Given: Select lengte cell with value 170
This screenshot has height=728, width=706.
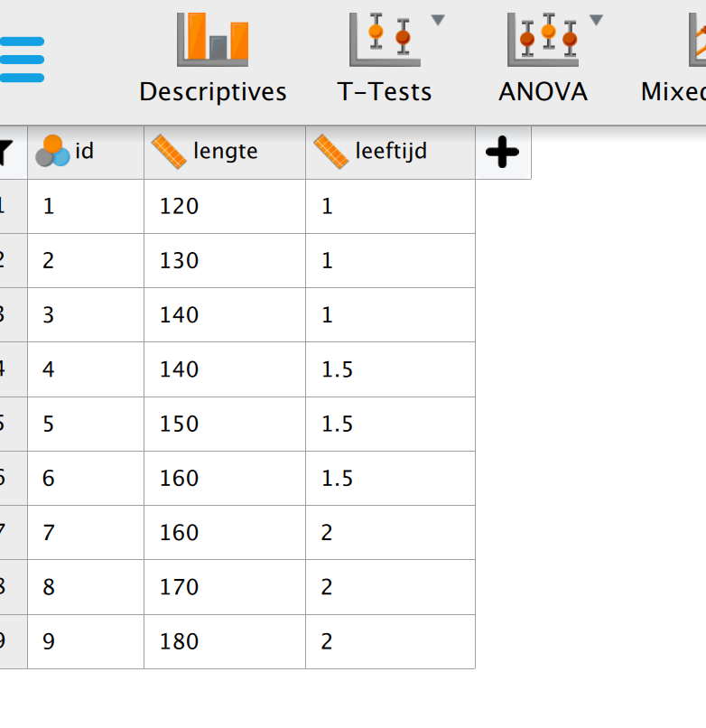Looking at the screenshot, I should 225,587.
